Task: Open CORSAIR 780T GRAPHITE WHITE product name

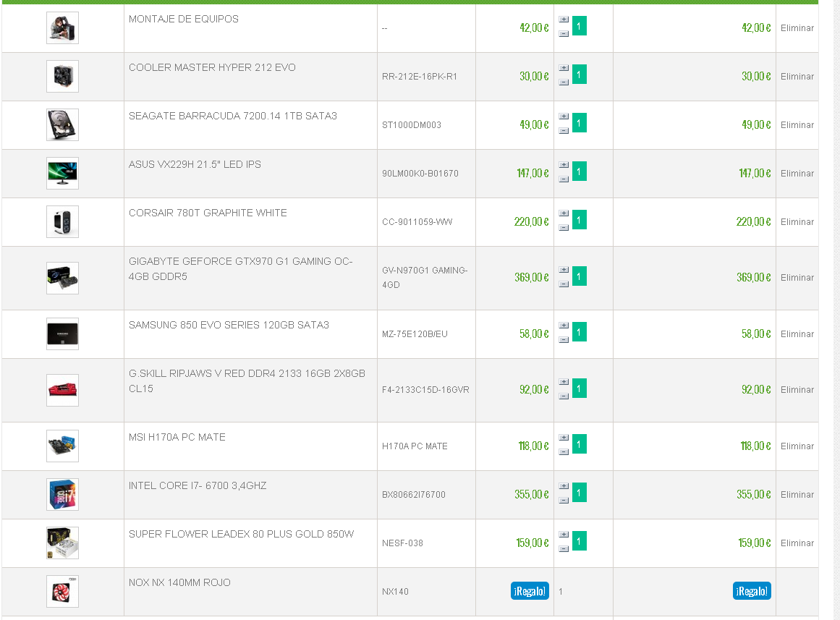Action: pos(208,213)
